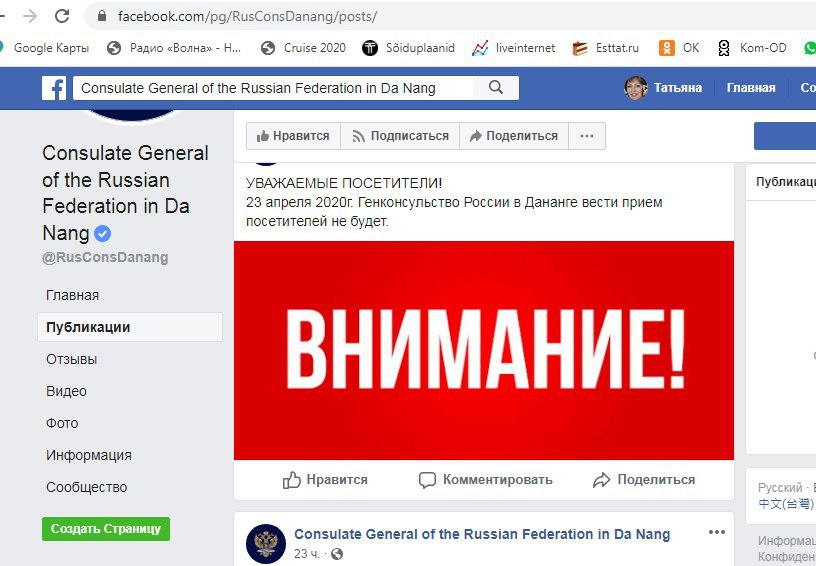Open the red ВНИМАНИЕ! post image
Screen dimensions: 816x566
click(484, 350)
